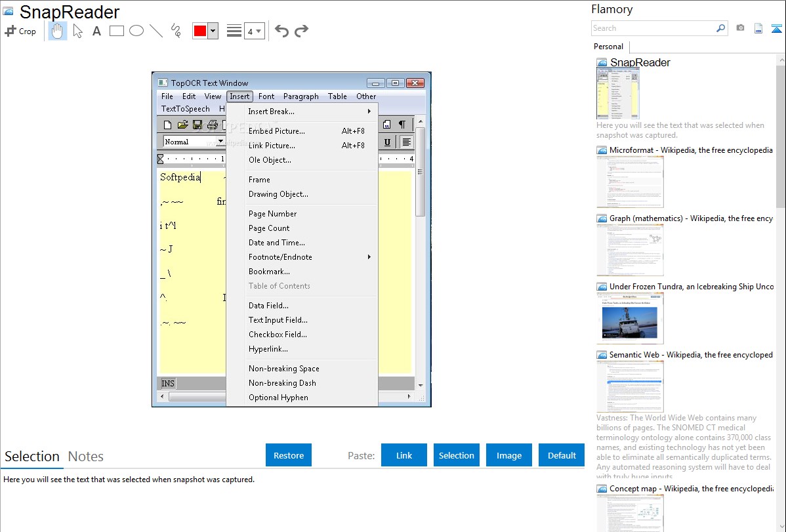Click the Image paste button

click(508, 455)
